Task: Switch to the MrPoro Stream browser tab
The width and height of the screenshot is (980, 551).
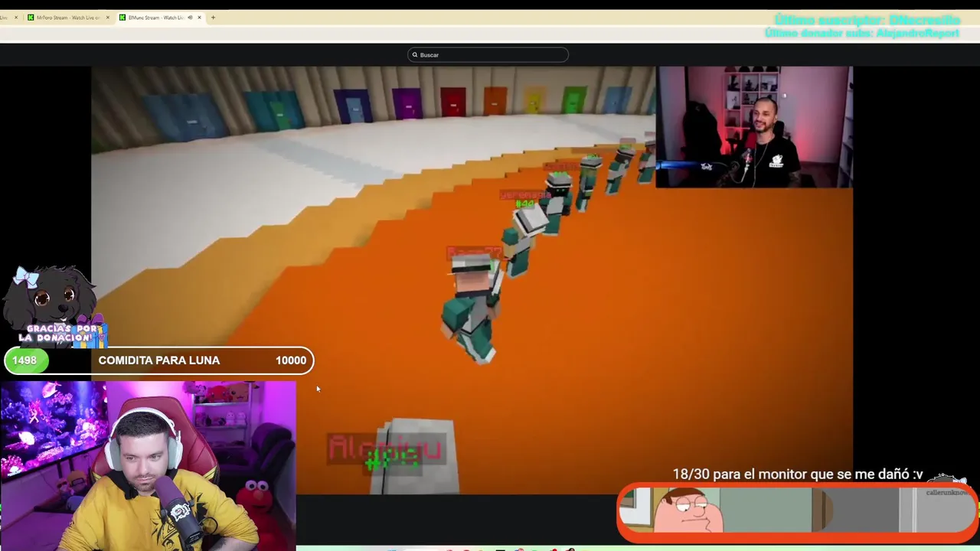Action: pyautogui.click(x=69, y=18)
